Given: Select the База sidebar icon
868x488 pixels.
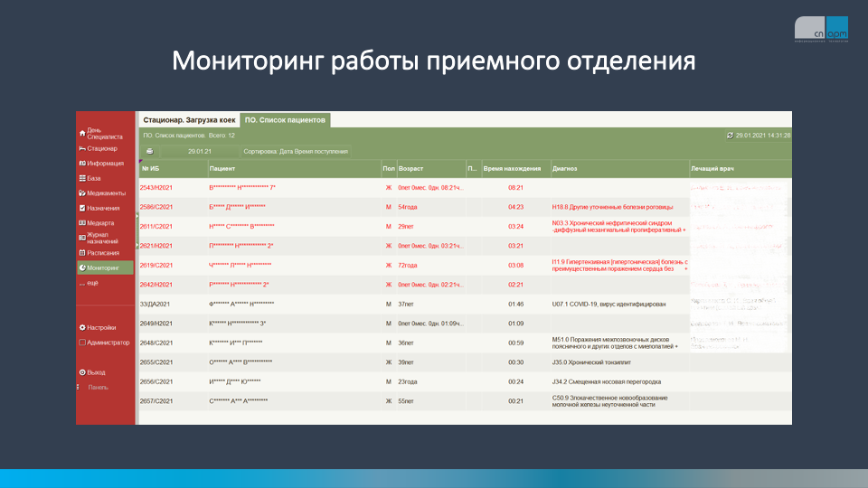Looking at the screenshot, I should [x=82, y=178].
